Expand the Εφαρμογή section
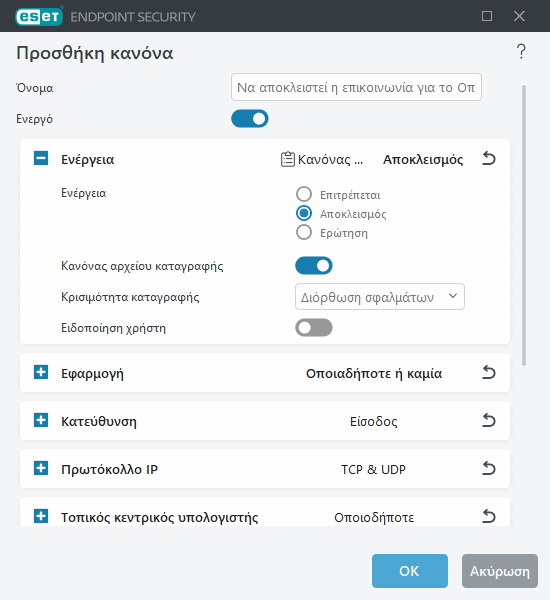Viewport: 550px width, 600px height. (x=41, y=372)
